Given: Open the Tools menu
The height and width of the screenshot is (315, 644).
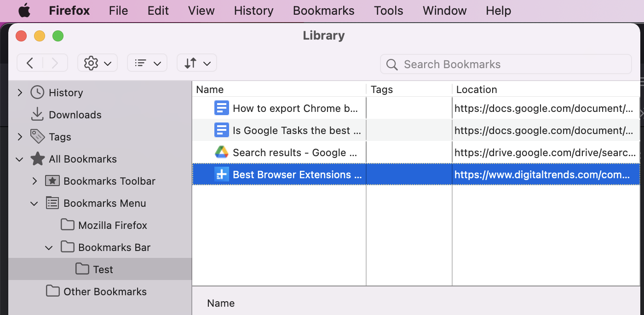Looking at the screenshot, I should click(389, 11).
